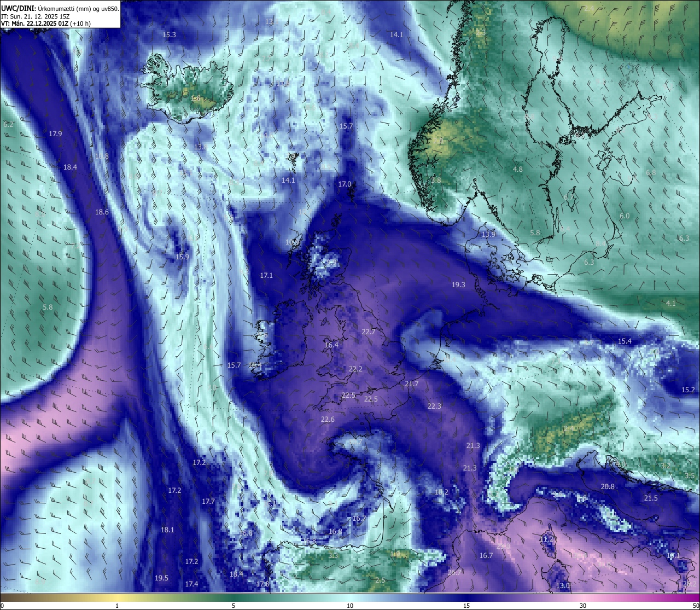Click the colorbar tick label 50
Screen dimensions: 700x610
[x=696, y=606]
